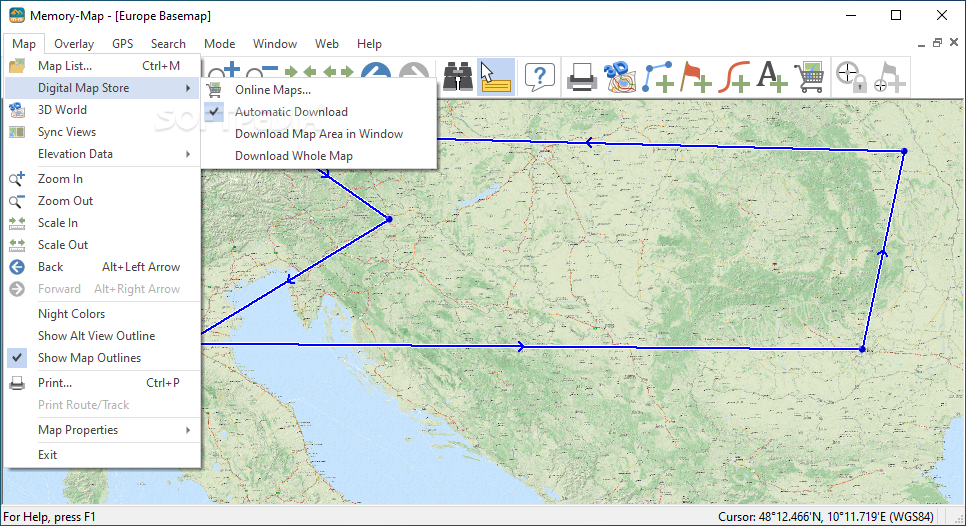Viewport: 966px width, 526px height.
Task: Click the blue back arrow toolbar icon
Action: [376, 72]
